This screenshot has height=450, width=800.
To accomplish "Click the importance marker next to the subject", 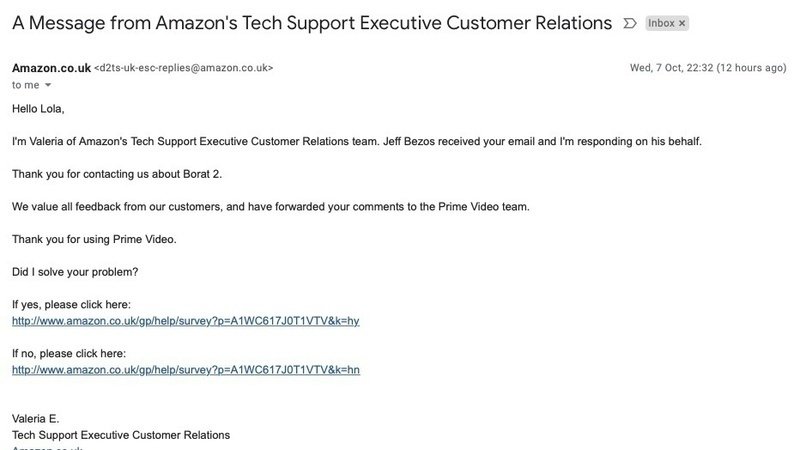I will pyautogui.click(x=629, y=22).
